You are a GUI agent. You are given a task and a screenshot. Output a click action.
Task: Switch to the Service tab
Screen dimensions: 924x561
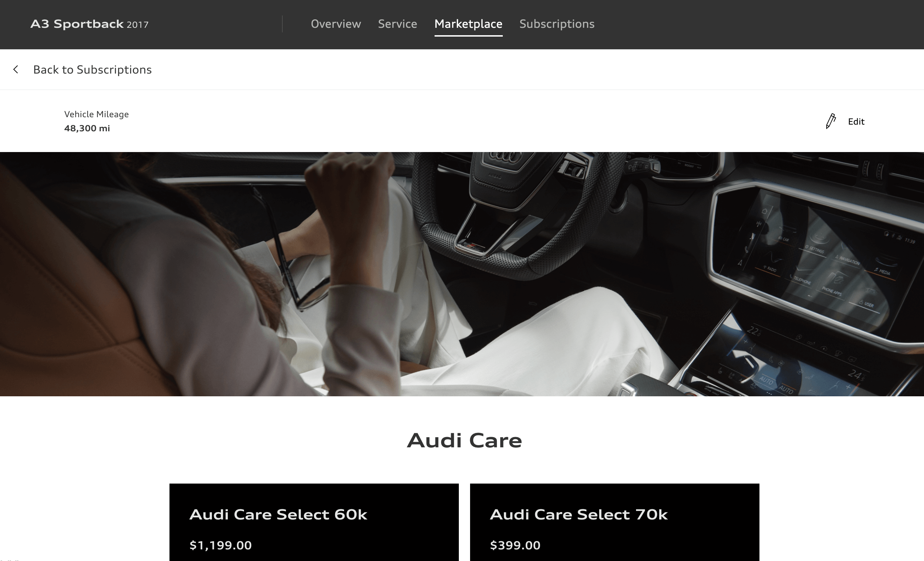coord(397,24)
